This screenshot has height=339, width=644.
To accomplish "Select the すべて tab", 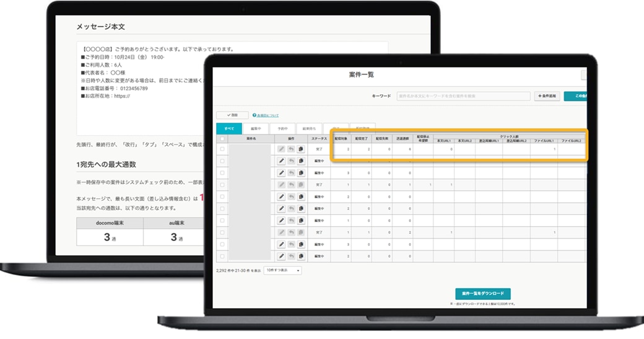I will coord(229,129).
